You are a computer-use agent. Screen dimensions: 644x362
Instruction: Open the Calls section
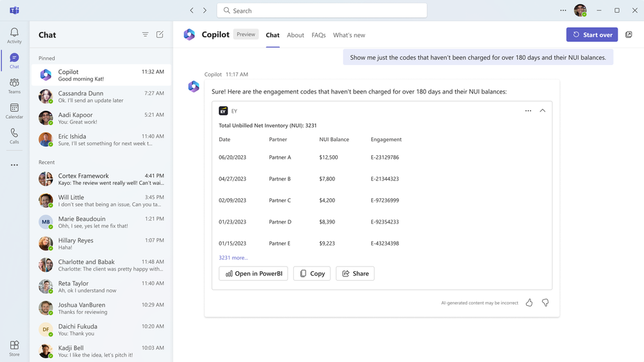coord(14,136)
